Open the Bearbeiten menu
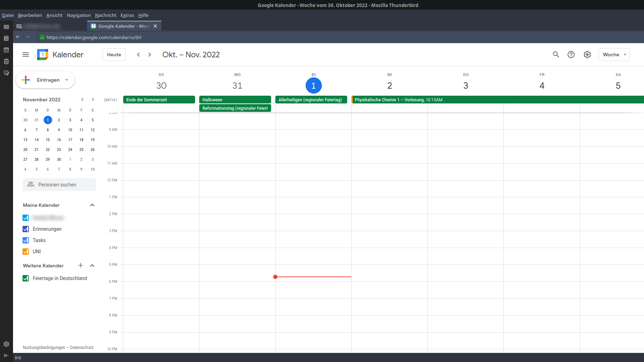 coord(30,15)
